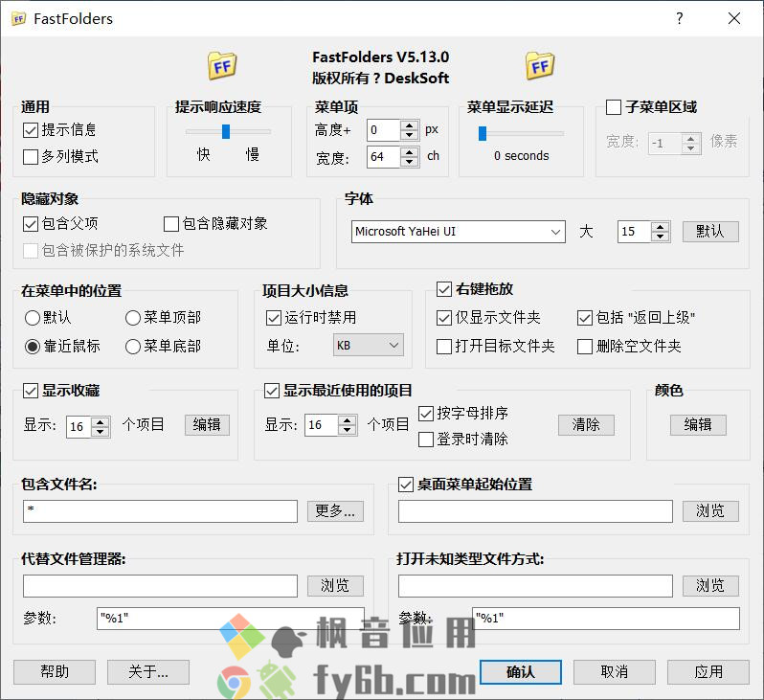The height and width of the screenshot is (700, 764).
Task: Toggle the 包括 "返回上级" checkbox
Action: tap(585, 318)
